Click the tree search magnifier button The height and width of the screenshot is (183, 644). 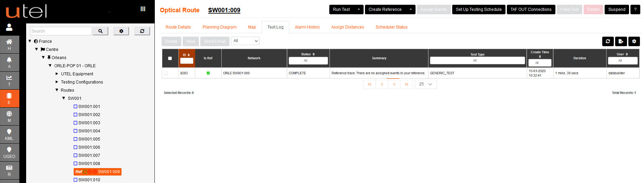coord(100,31)
